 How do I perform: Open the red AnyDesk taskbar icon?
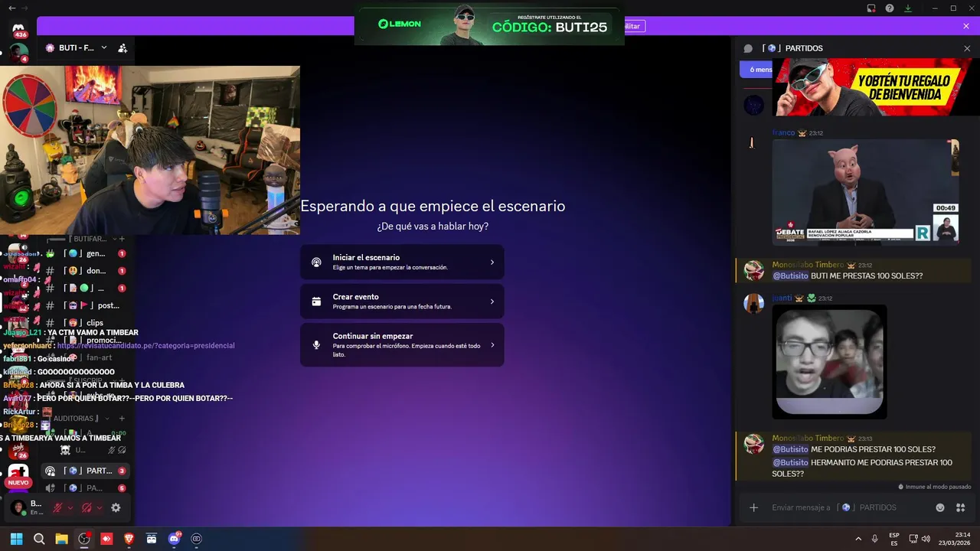point(106,539)
